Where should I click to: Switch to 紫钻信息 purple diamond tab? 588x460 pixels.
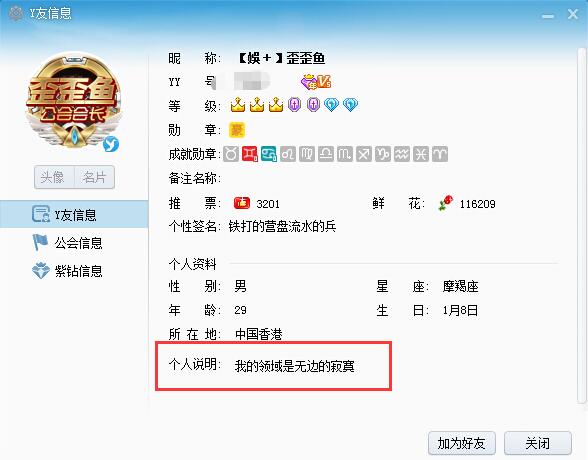click(x=74, y=271)
